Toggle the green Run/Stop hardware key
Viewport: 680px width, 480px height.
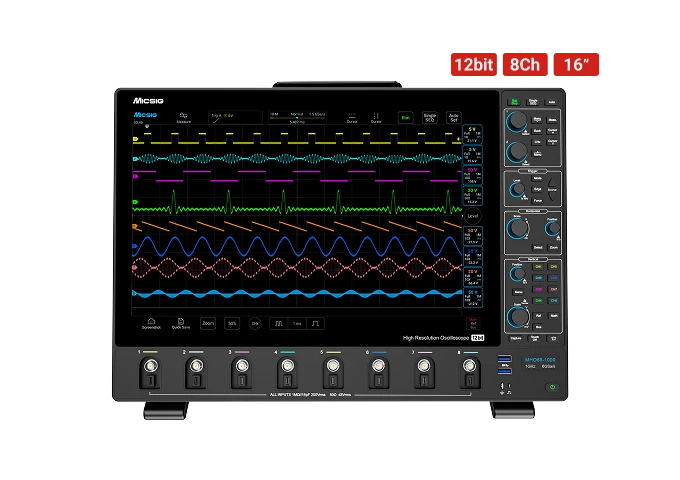tap(514, 102)
